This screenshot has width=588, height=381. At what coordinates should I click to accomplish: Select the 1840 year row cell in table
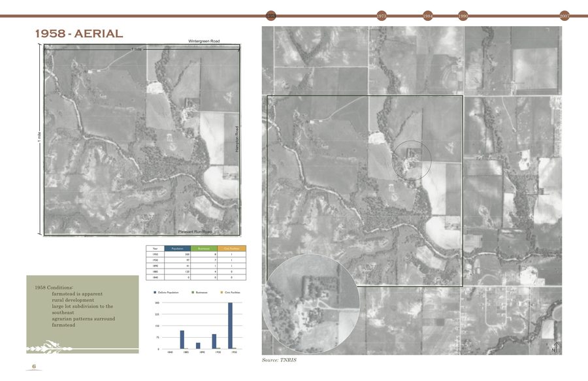[x=155, y=277]
